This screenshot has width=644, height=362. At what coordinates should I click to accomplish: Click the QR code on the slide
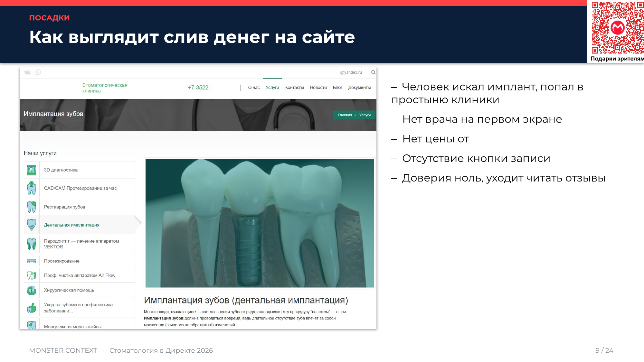(x=618, y=28)
